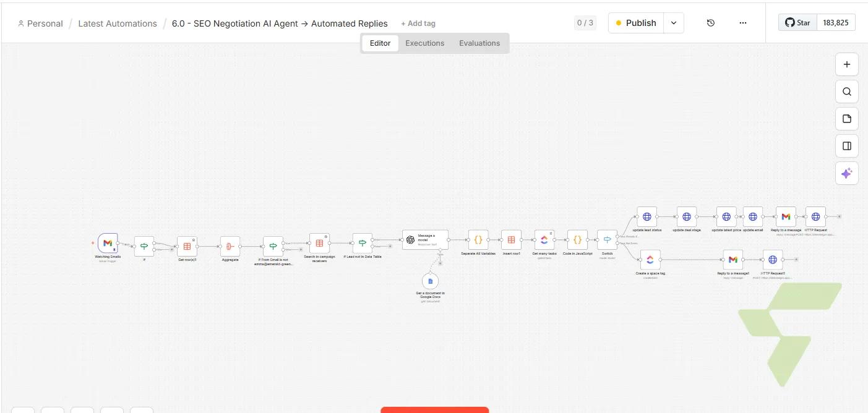This screenshot has height=413, width=868.
Task: Open the Create a space tag ClickUp node
Action: coord(650,260)
